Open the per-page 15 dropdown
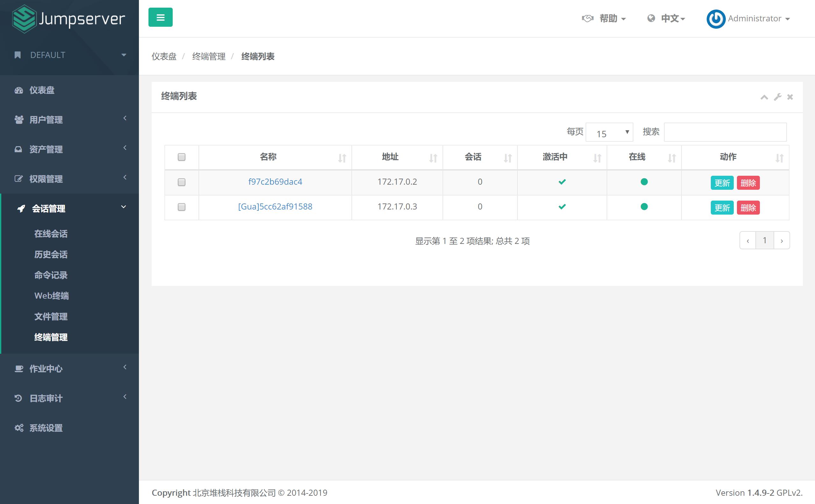 point(609,132)
